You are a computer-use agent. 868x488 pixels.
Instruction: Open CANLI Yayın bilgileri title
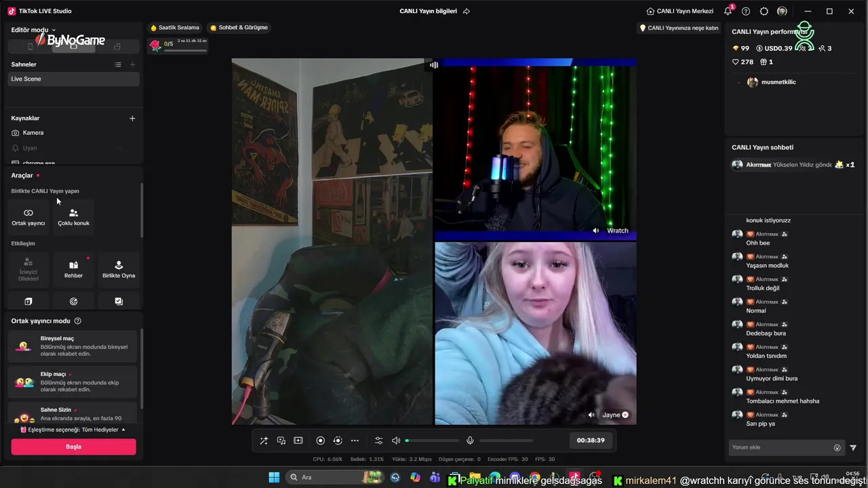[x=429, y=12]
